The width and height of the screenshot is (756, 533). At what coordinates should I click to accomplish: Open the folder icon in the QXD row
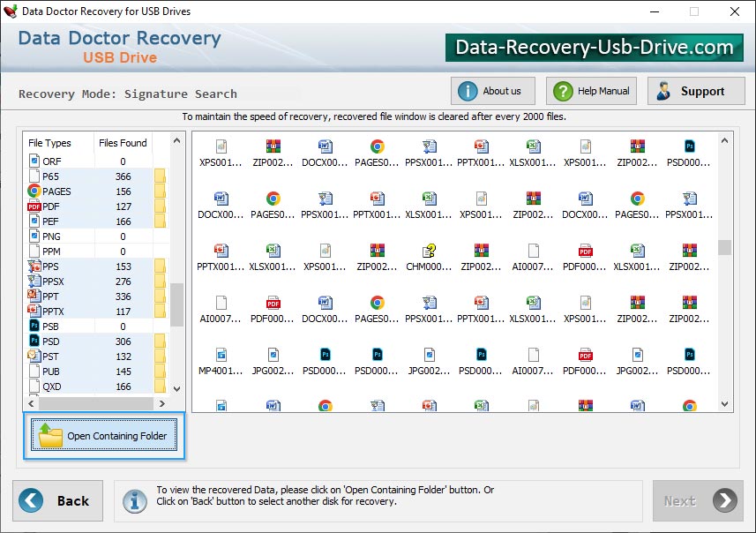click(x=160, y=386)
